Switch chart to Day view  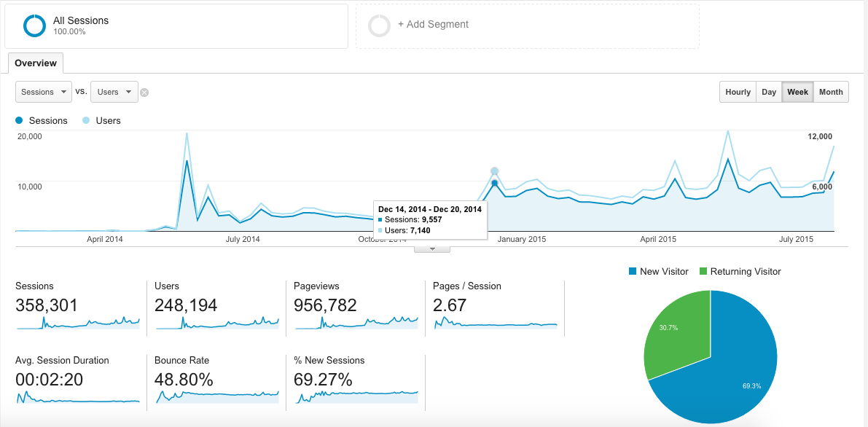point(769,92)
